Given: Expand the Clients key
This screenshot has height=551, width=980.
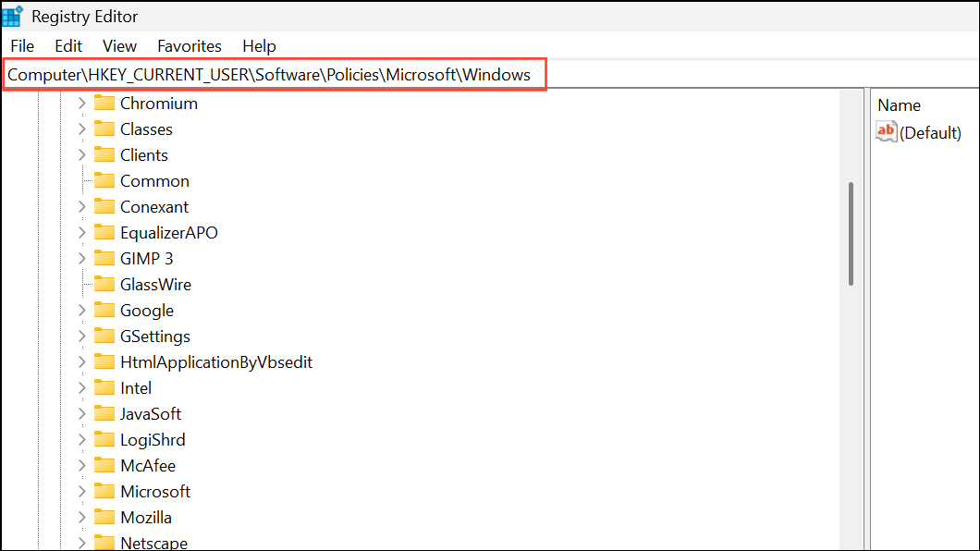Looking at the screenshot, I should (82, 155).
